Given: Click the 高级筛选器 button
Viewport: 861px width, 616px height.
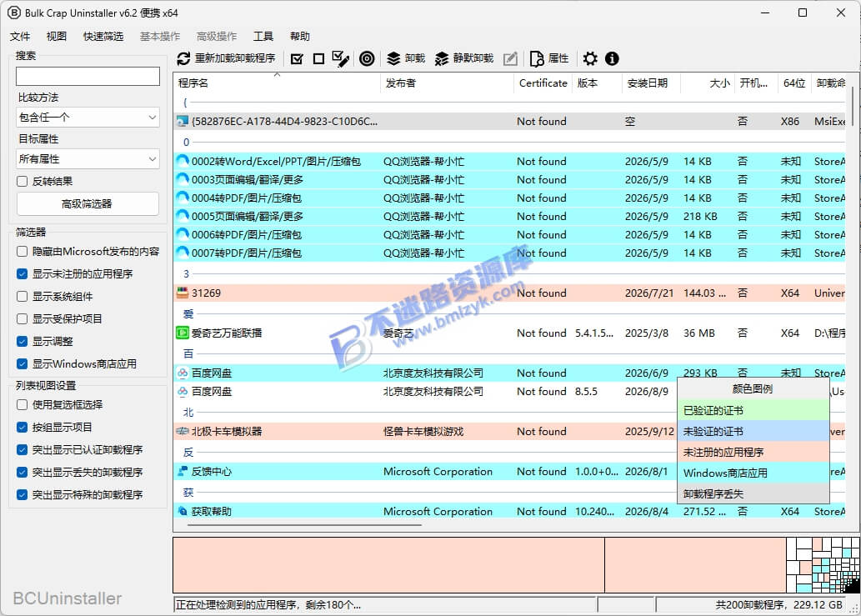Looking at the screenshot, I should pyautogui.click(x=88, y=203).
